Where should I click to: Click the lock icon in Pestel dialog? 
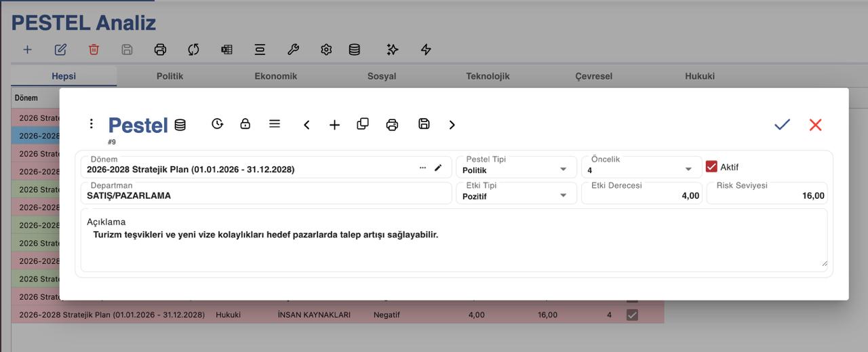coord(245,123)
